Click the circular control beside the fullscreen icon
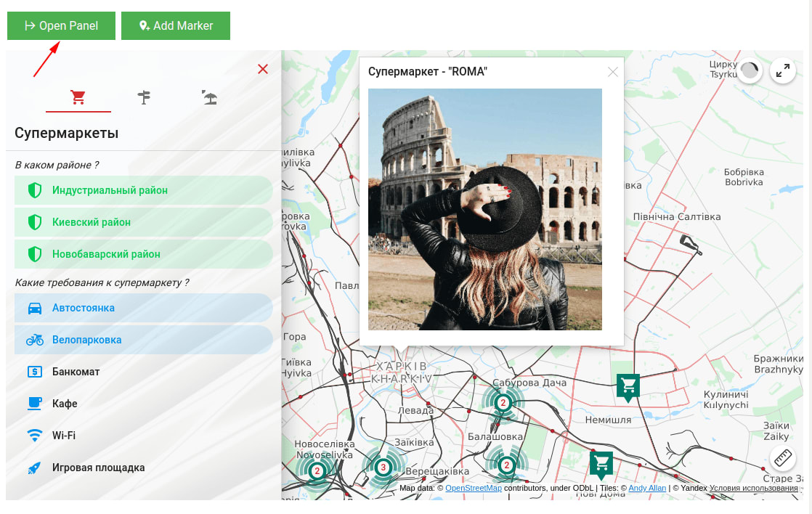This screenshot has width=812, height=514. coord(749,71)
